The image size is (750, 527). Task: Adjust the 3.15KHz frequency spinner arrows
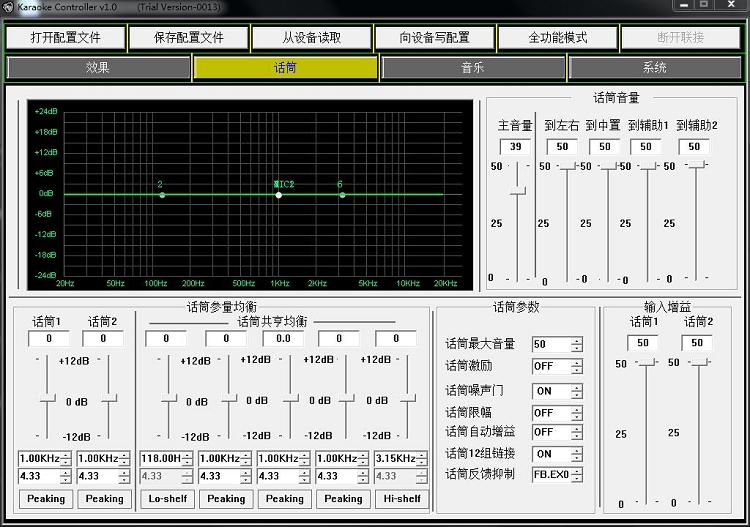(x=421, y=459)
